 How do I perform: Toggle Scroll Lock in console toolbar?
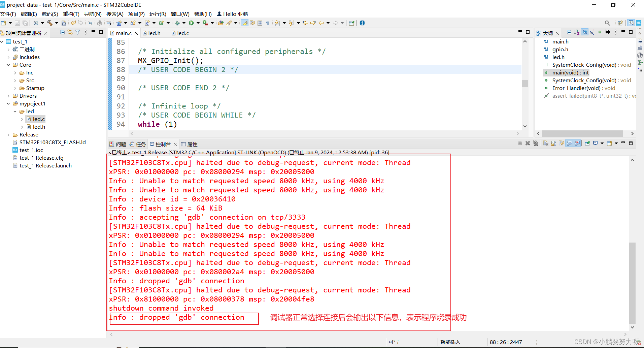pyautogui.click(x=553, y=143)
